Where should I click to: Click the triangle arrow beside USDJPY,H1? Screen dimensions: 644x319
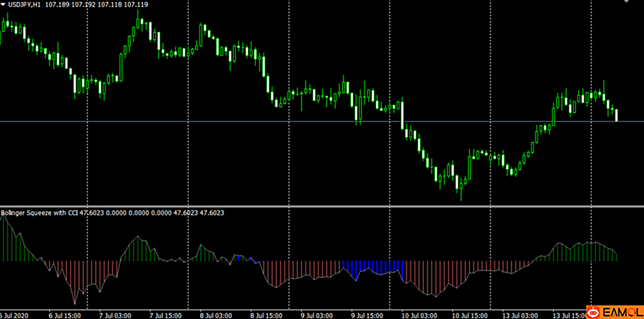pos(4,5)
